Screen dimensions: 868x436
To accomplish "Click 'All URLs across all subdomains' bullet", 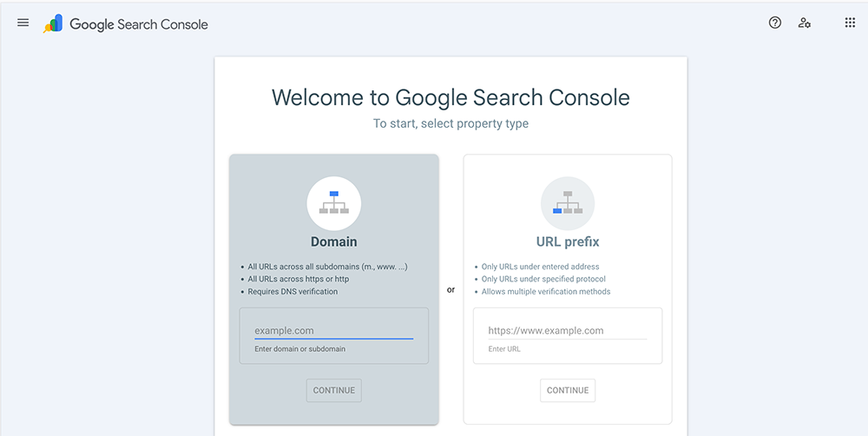I will 328,267.
